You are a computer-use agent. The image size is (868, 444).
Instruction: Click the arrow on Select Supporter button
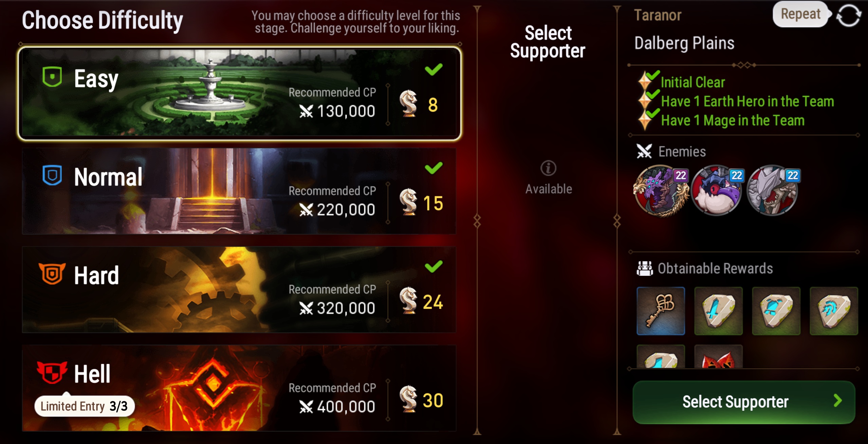(x=837, y=401)
